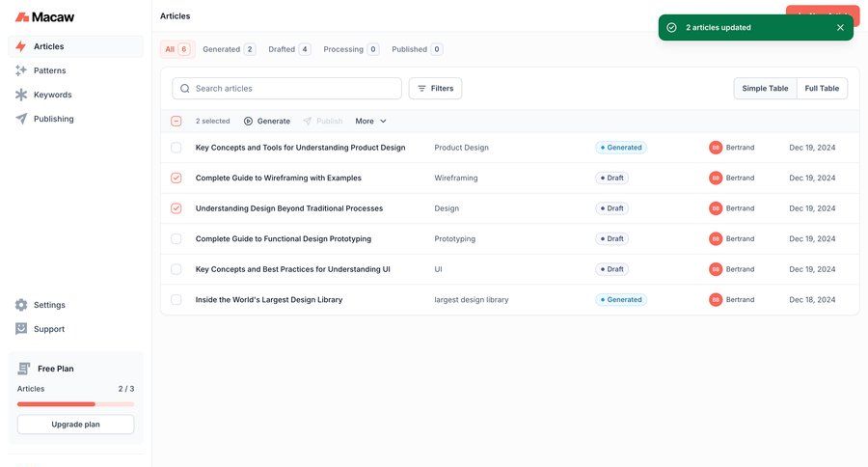Click the success checkmark icon in toast
This screenshot has width=868, height=467.
pyautogui.click(x=671, y=27)
